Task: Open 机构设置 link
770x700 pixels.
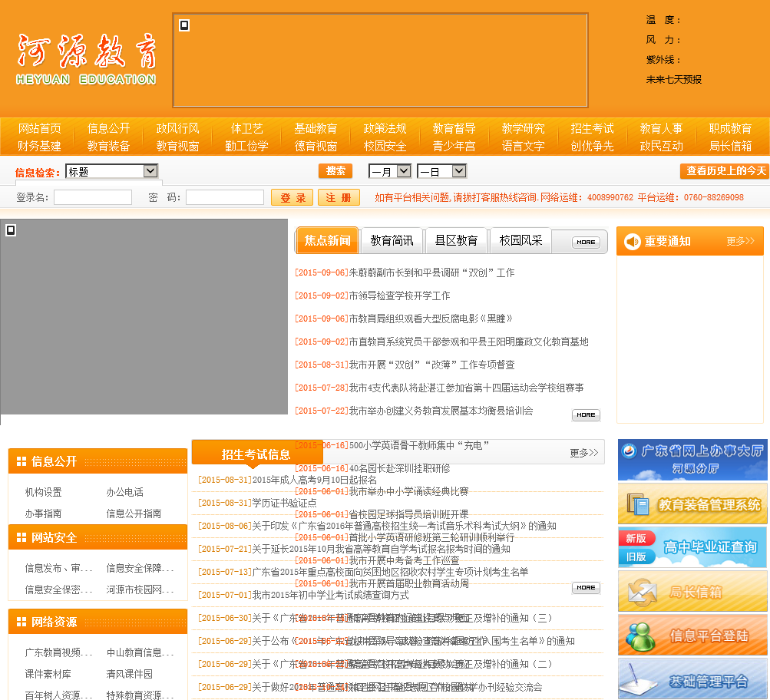Action: tap(43, 492)
